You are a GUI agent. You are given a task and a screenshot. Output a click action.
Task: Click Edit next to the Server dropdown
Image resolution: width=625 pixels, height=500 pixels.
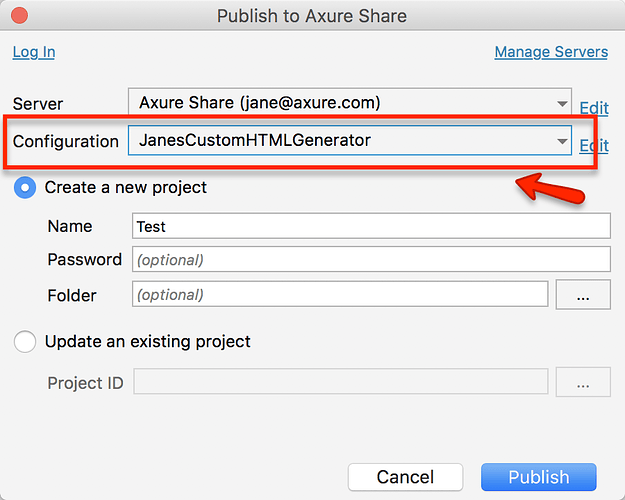tap(594, 107)
